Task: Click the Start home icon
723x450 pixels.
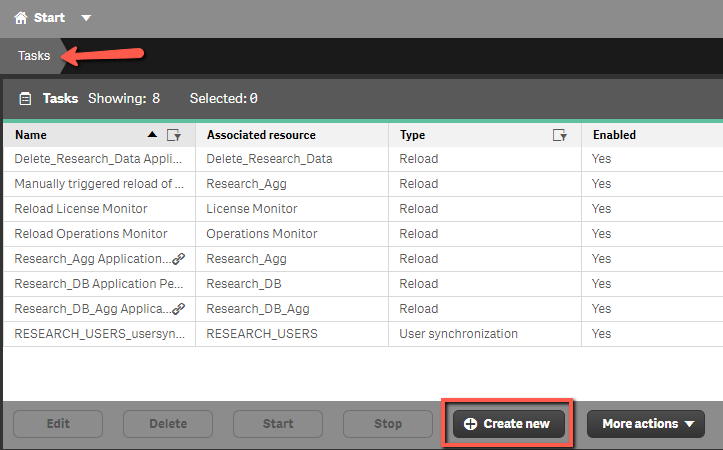Action: (20, 18)
